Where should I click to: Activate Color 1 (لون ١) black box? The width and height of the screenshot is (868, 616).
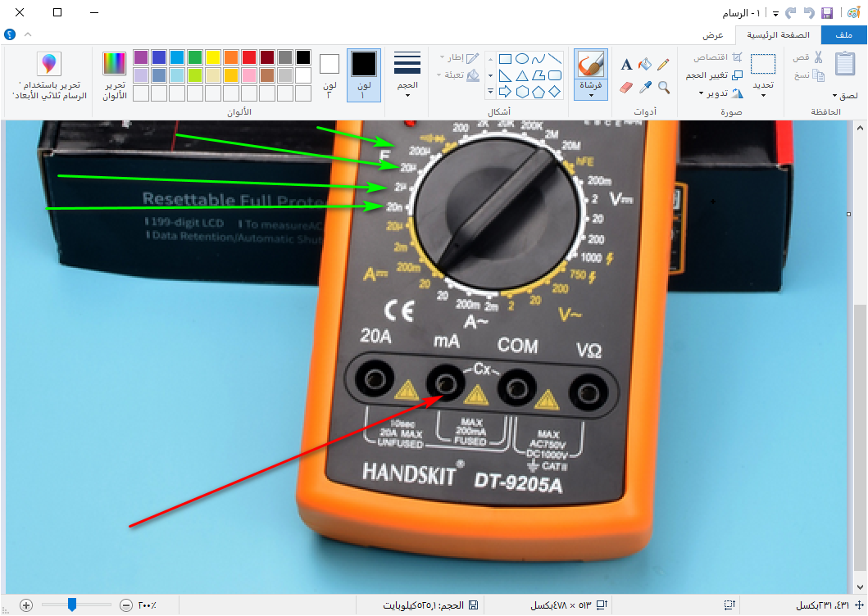[x=364, y=75]
